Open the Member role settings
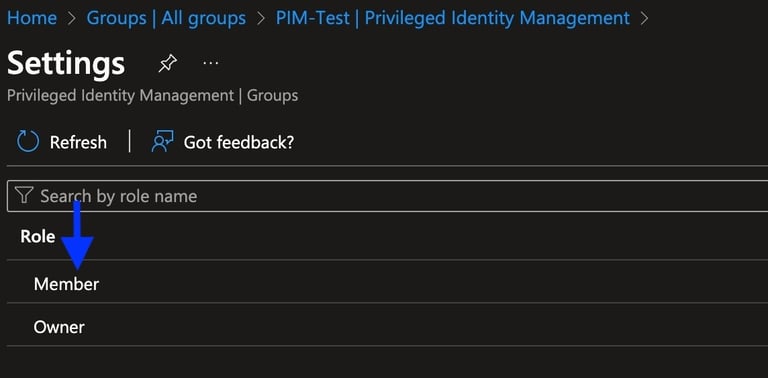The width and height of the screenshot is (768, 378). point(387,282)
